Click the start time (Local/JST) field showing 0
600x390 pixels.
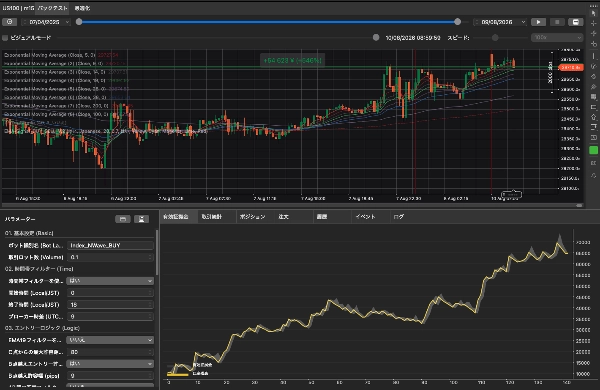pyautogui.click(x=110, y=293)
